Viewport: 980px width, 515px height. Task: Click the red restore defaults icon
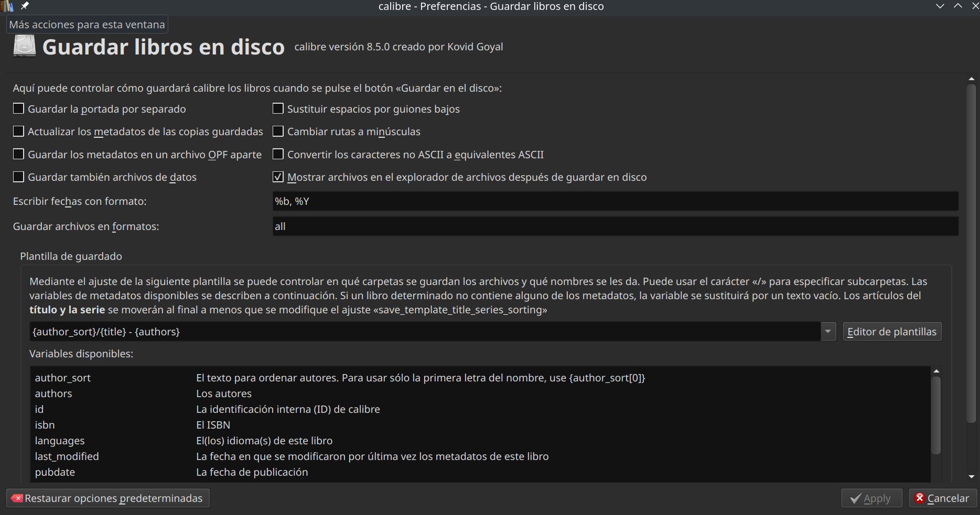pos(17,498)
